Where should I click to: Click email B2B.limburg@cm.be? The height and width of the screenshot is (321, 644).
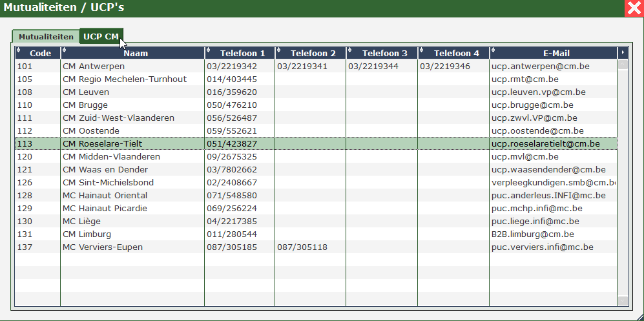[x=533, y=234]
